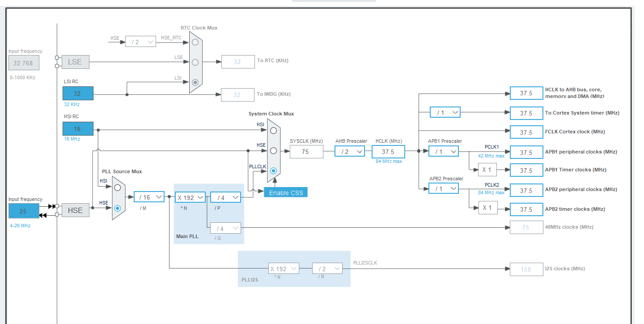Click the HSE oscillator block
The width and height of the screenshot is (644, 324).
pyautogui.click(x=75, y=210)
